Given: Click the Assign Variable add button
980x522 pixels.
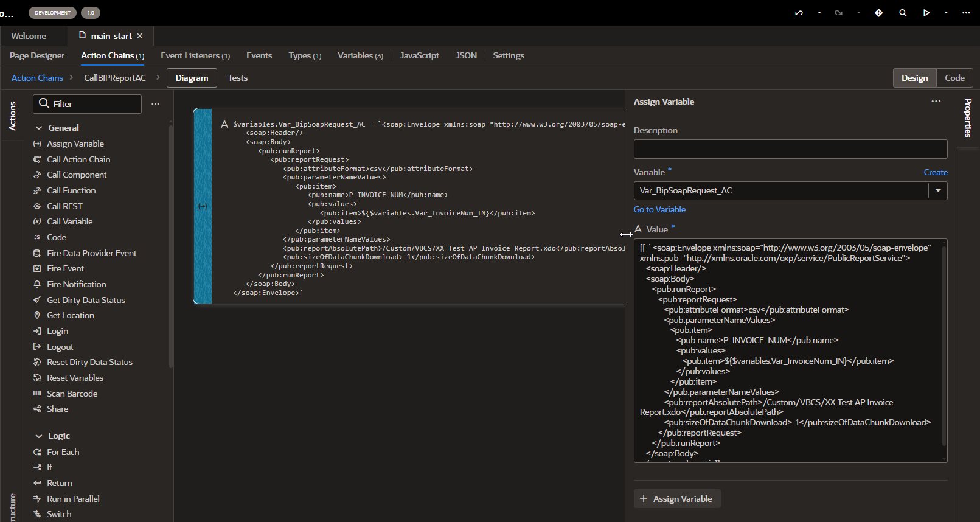Looking at the screenshot, I should pos(677,499).
